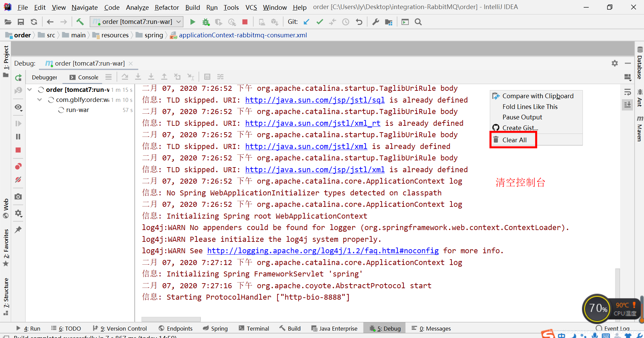Toggle scroll to end of console
The image size is (644, 338).
628,105
